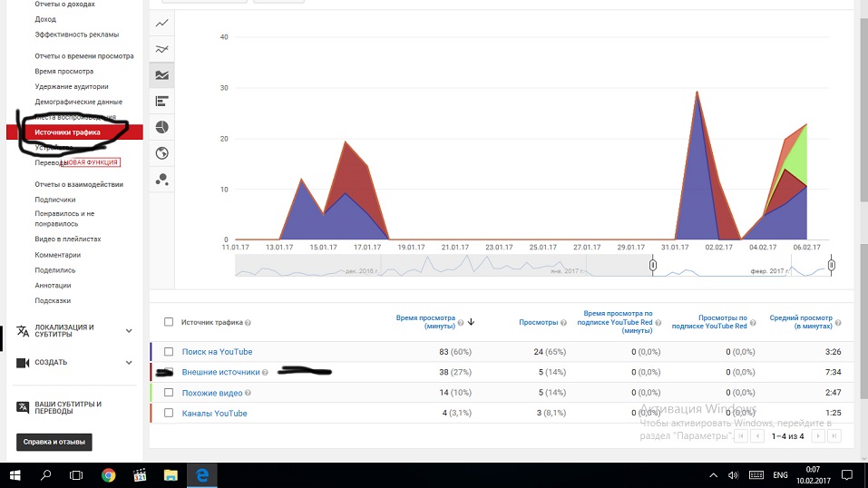Image resolution: width=868 pixels, height=488 pixels.
Task: Open File Explorer from taskbar
Action: (x=171, y=475)
